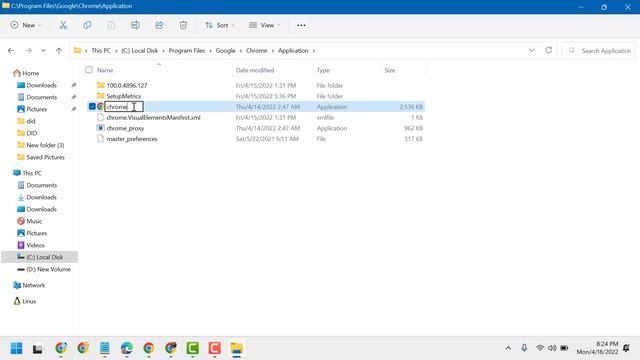Sort by Size column header
The image size is (640, 360).
click(x=389, y=70)
